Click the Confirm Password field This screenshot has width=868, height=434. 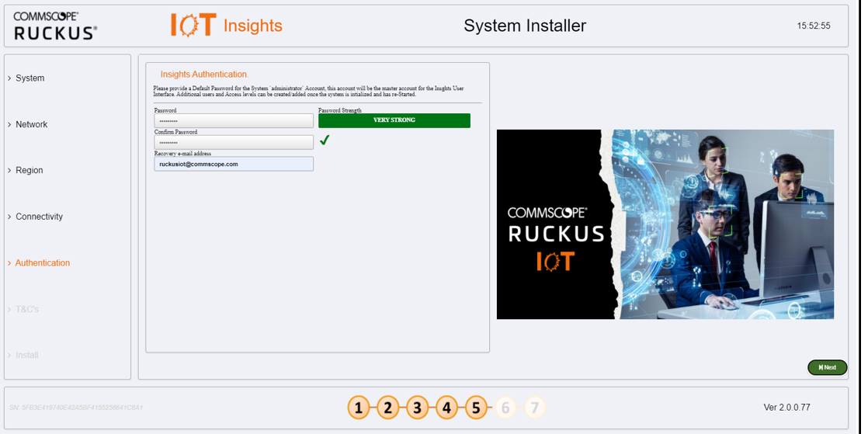(x=234, y=142)
